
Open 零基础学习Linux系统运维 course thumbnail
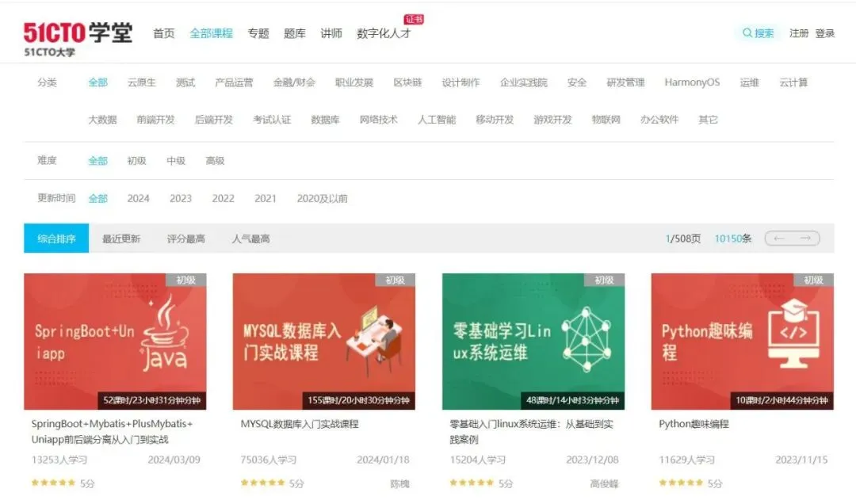tap(533, 342)
